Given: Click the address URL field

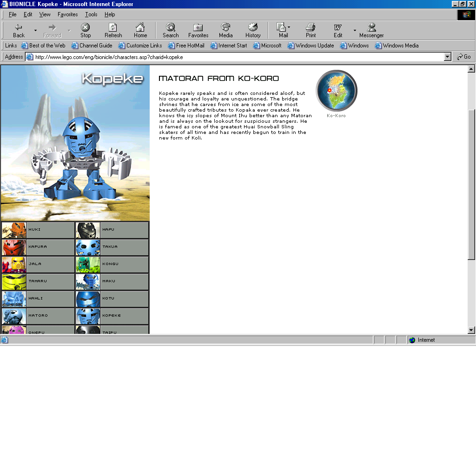Looking at the screenshot, I should point(238,57).
